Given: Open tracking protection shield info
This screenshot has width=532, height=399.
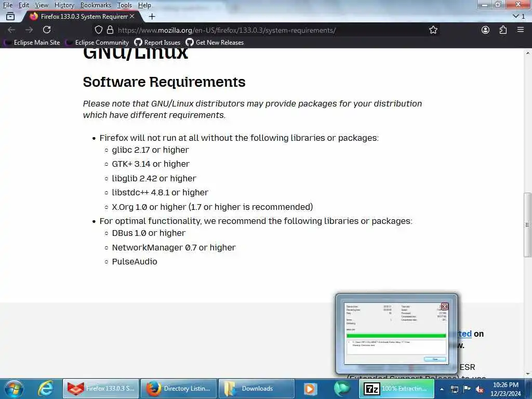Looking at the screenshot, I should tap(98, 30).
